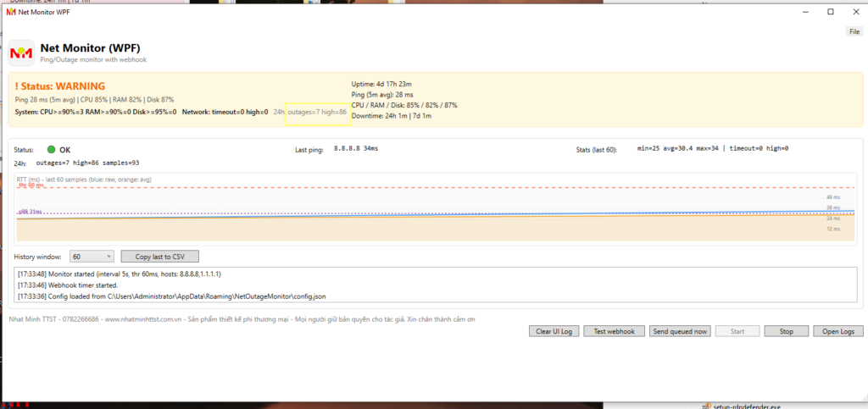Clear the UI log
Viewport: 868px width, 409px height.
554,331
